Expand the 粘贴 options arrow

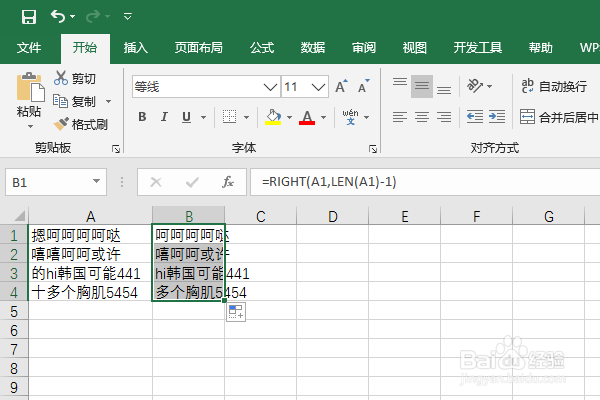[30, 126]
